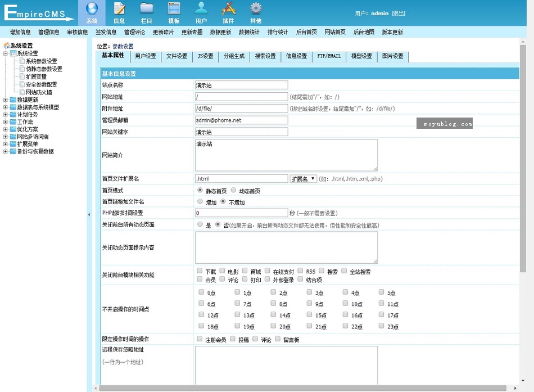Click the 系统 globe icon

pos(92,9)
